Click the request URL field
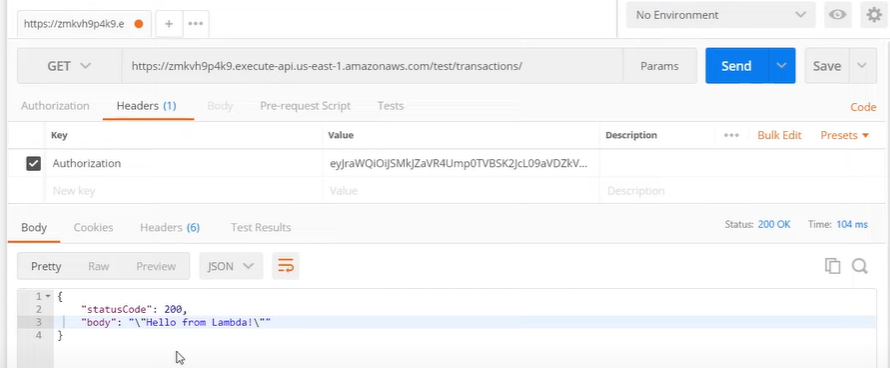 pos(372,66)
